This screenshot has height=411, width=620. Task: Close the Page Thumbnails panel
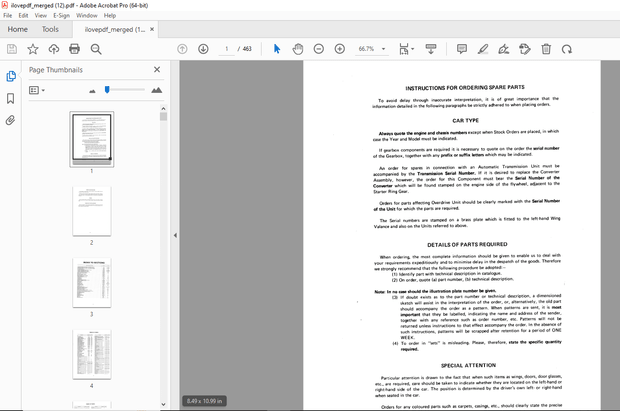[x=157, y=70]
